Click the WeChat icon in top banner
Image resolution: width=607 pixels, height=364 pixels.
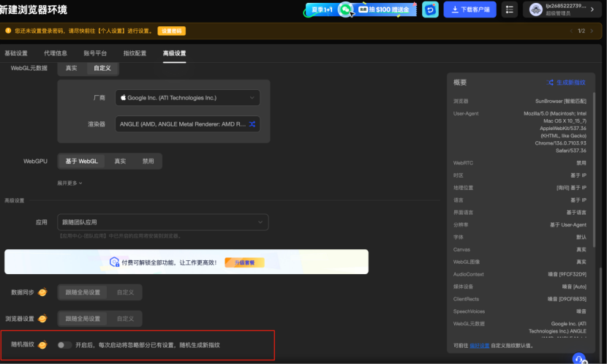[x=344, y=10]
